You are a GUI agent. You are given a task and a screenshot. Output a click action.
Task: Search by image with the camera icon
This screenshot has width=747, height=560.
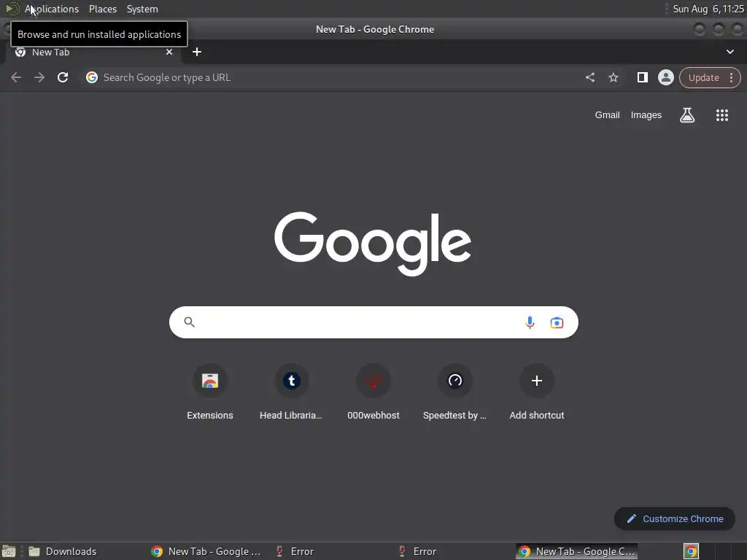(x=557, y=322)
